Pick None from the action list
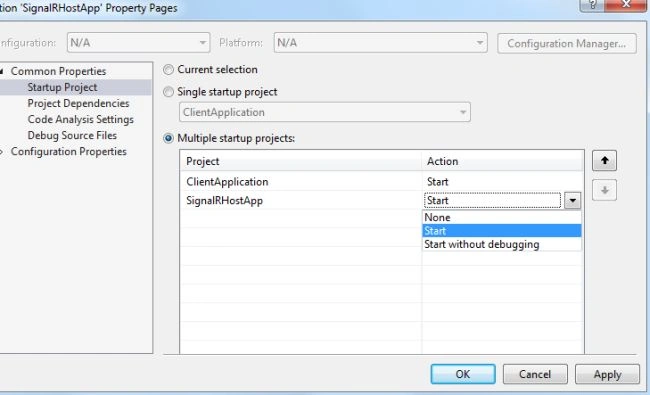Viewport: 650px width, 395px height. coord(502,217)
